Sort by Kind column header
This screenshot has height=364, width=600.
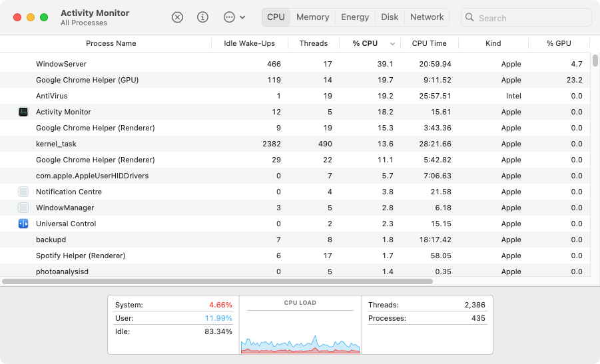tap(493, 43)
